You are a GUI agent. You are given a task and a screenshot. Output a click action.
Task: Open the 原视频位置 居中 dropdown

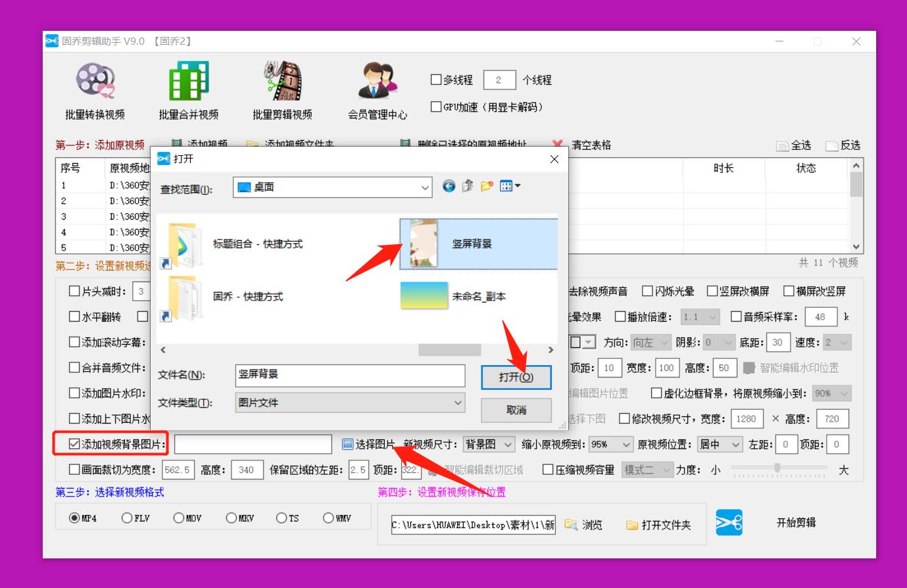pyautogui.click(x=720, y=445)
